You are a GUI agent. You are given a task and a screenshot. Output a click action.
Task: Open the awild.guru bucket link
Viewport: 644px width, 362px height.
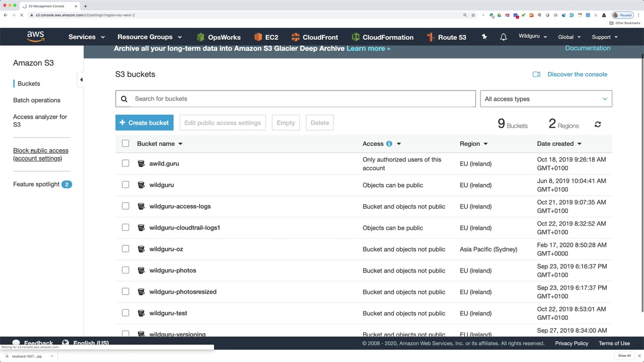[164, 163]
